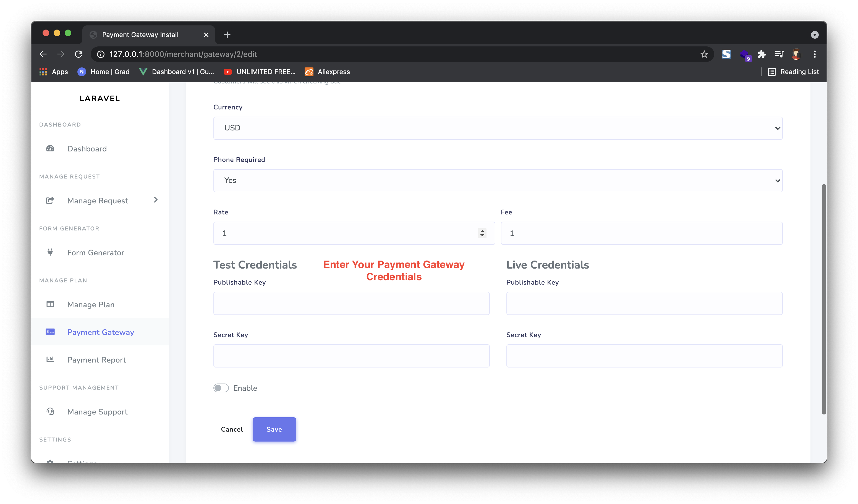Viewport: 858px width, 504px height.
Task: Toggle the Enable gateway switch
Action: pyautogui.click(x=221, y=388)
